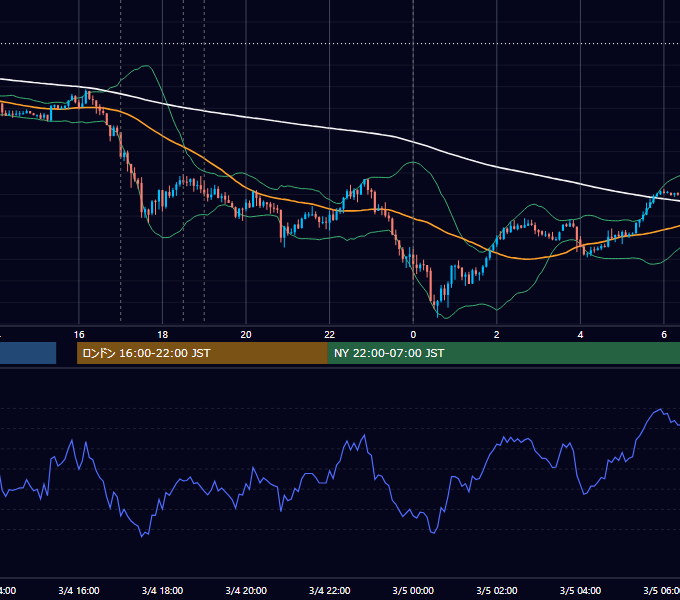The image size is (680, 600).
Task: Click hour label 4 on upper time axis
Action: click(x=580, y=335)
